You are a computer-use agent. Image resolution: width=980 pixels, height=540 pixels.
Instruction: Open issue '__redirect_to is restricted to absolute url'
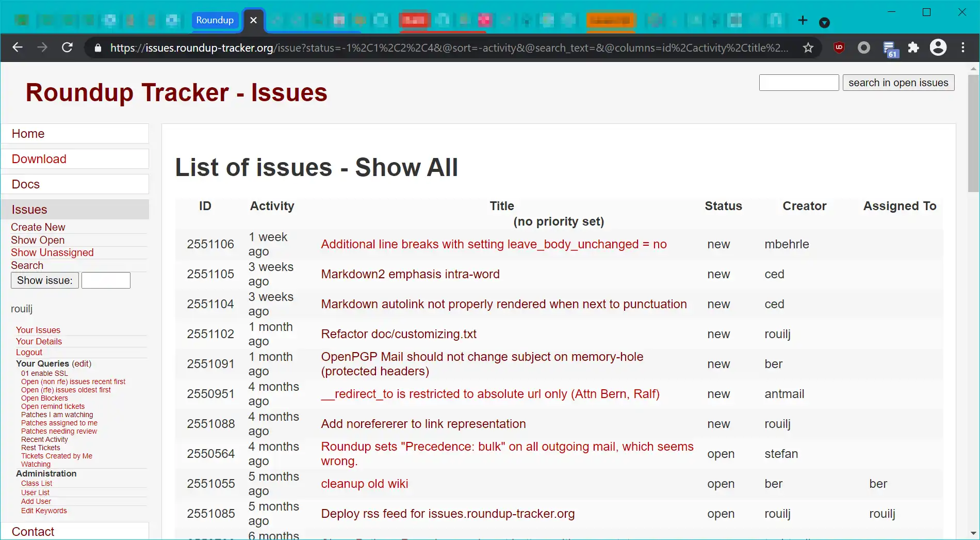coord(490,394)
